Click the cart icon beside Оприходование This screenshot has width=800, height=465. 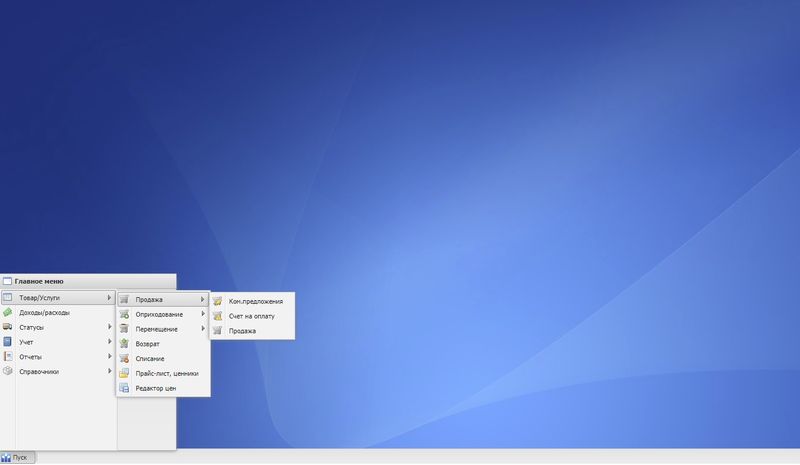[x=124, y=314]
